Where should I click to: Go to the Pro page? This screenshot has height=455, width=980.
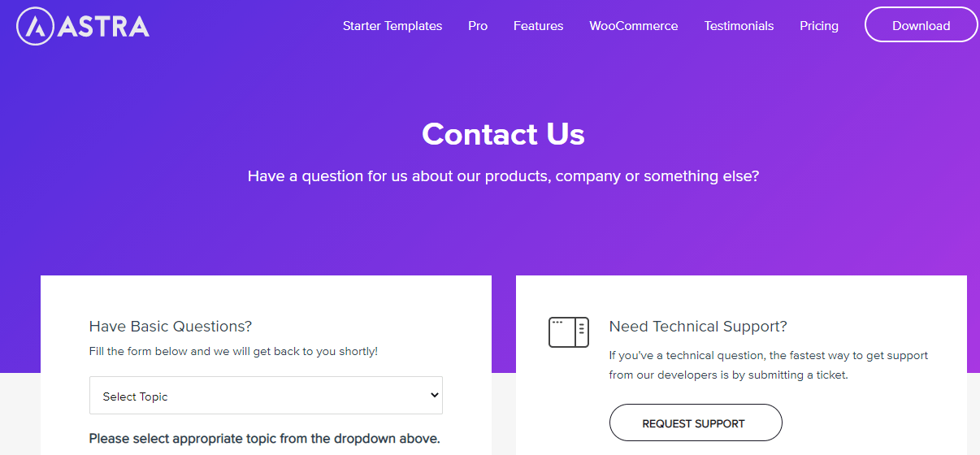click(478, 26)
